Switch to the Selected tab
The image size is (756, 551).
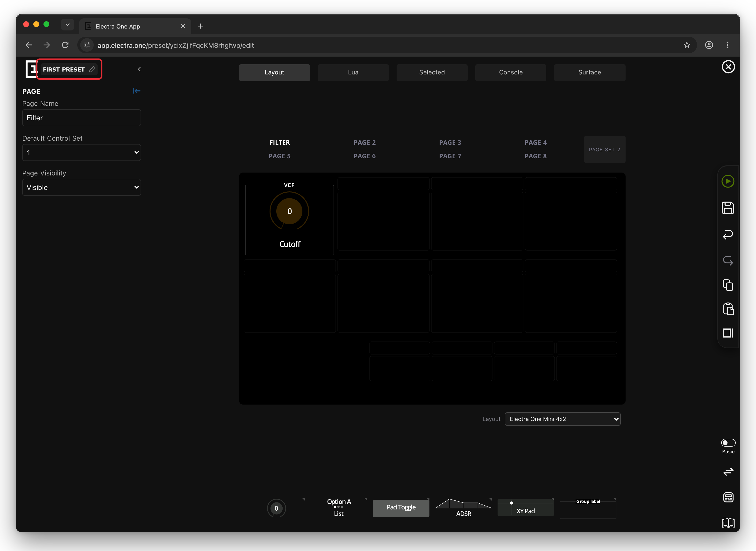tap(432, 72)
